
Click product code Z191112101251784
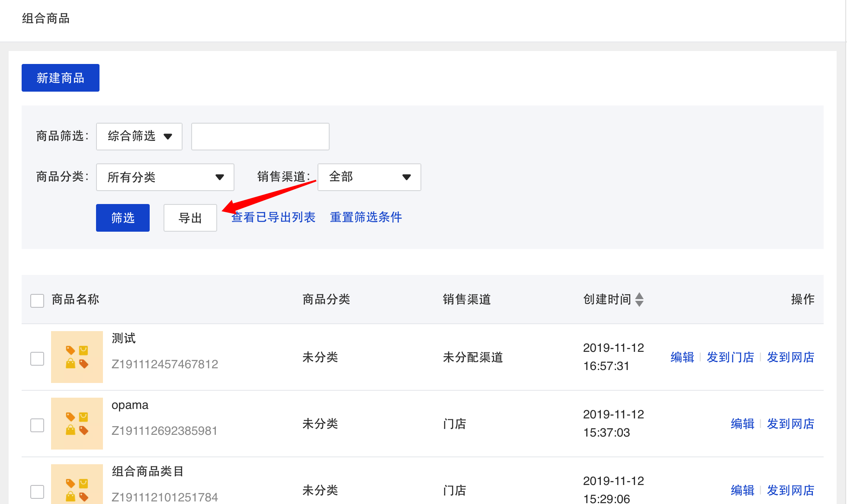coord(165,497)
